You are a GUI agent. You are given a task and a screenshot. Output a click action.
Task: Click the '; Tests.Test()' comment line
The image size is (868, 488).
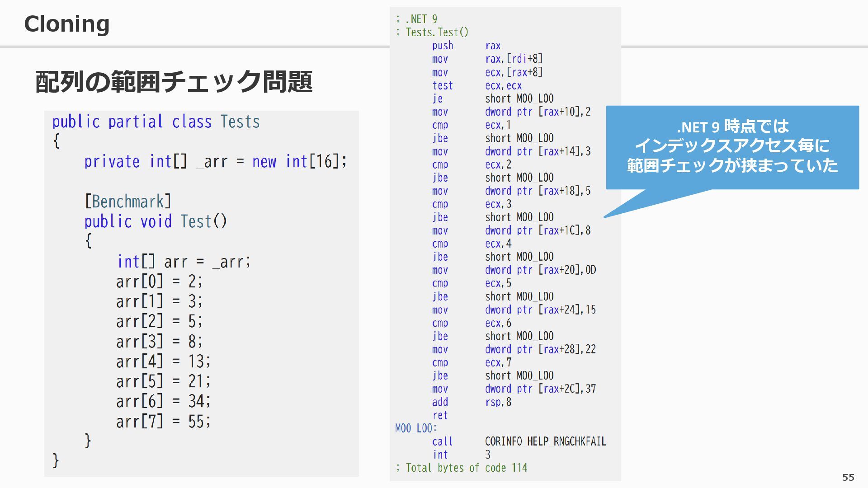(x=432, y=33)
